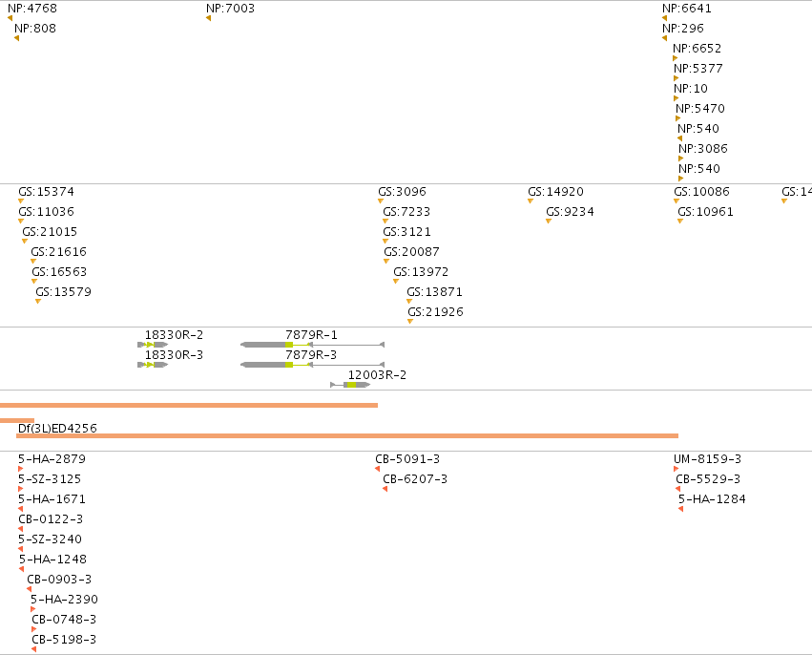Click the GS:21015 insertion label
Viewport: 812px width, 655px height.
coord(50,232)
